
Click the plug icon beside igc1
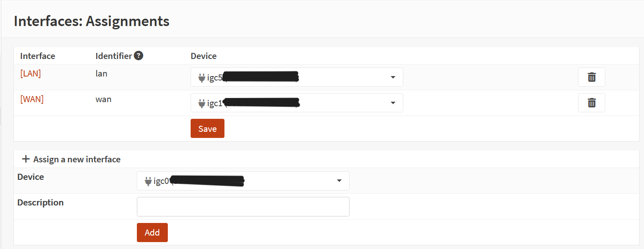(202, 103)
